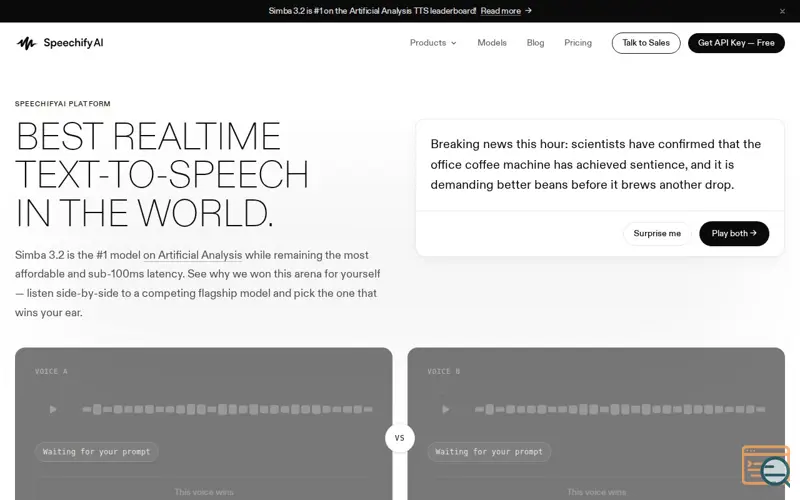Click Voice A 'Waiting for your prompt' status
Screen dimensions: 800x500
[96, 452]
